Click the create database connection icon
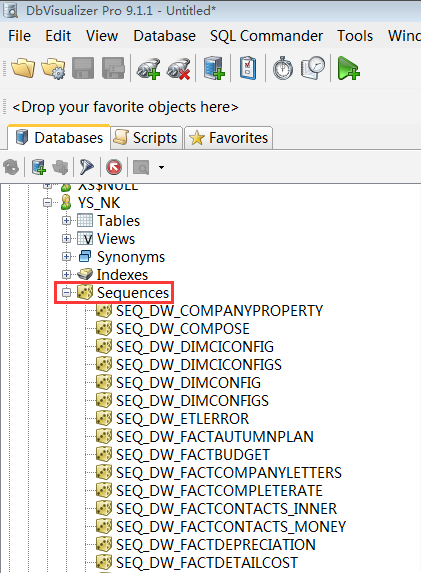Viewport: 421px width, 573px height. pyautogui.click(x=148, y=68)
